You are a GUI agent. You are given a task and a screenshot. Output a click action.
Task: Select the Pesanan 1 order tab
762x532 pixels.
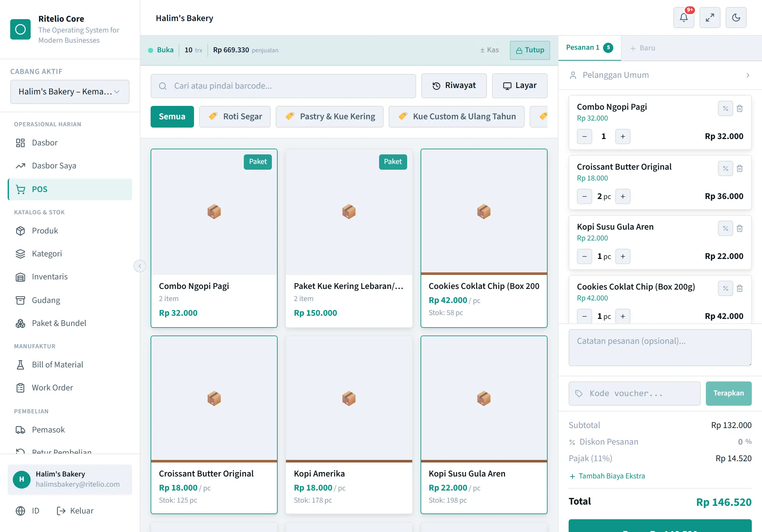coord(589,48)
